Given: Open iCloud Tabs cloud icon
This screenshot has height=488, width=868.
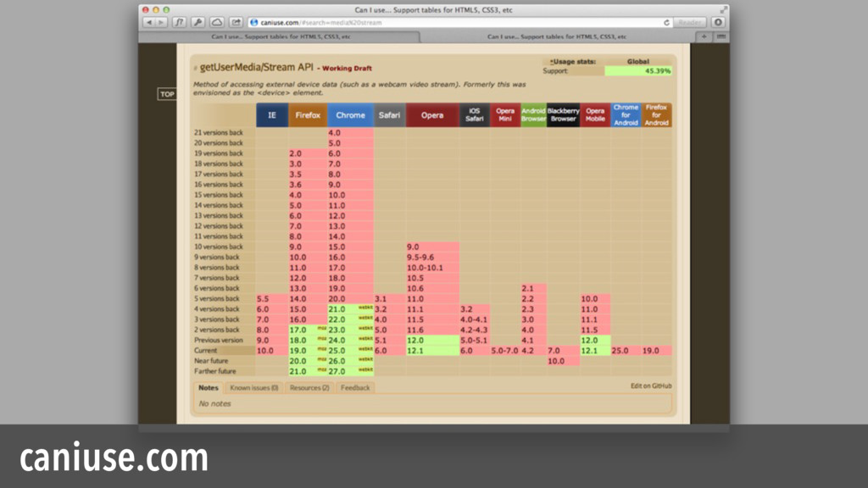Looking at the screenshot, I should click(x=217, y=23).
